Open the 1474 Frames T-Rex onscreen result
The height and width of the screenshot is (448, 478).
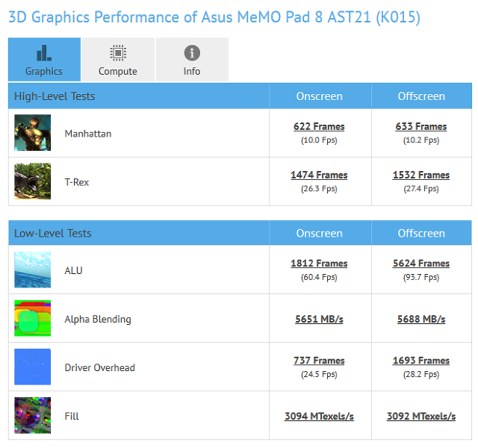click(x=319, y=175)
